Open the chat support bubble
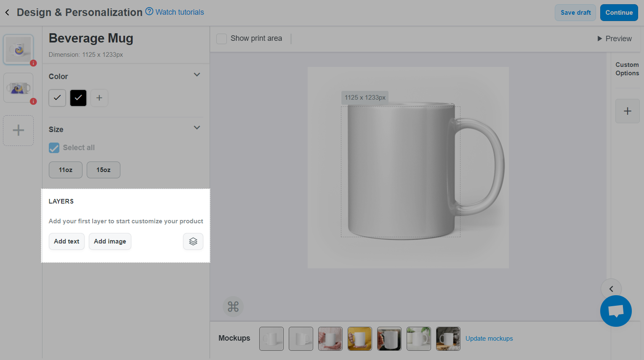 (x=616, y=311)
